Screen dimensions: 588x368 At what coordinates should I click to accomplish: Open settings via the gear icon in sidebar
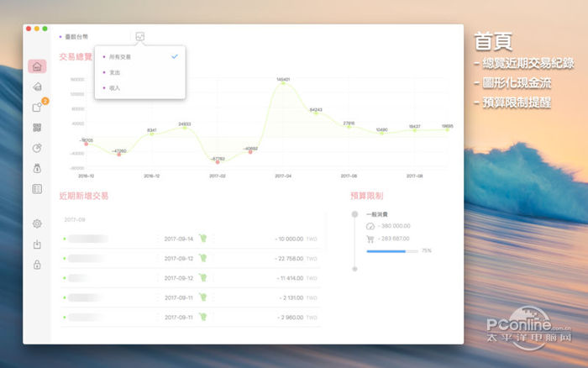(37, 223)
